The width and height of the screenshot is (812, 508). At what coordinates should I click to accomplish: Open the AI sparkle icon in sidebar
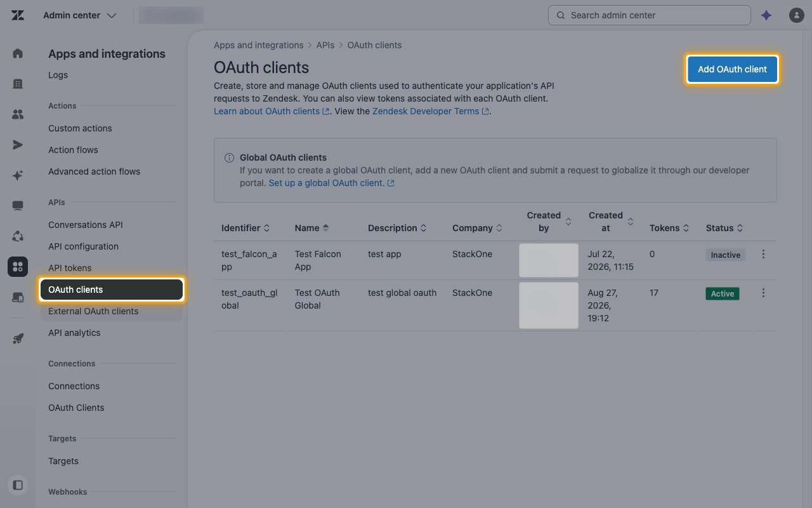(18, 175)
